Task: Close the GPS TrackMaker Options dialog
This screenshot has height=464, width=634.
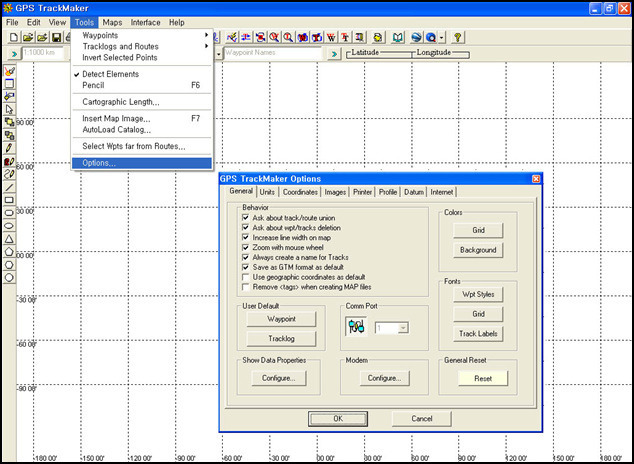Action: pyautogui.click(x=536, y=179)
